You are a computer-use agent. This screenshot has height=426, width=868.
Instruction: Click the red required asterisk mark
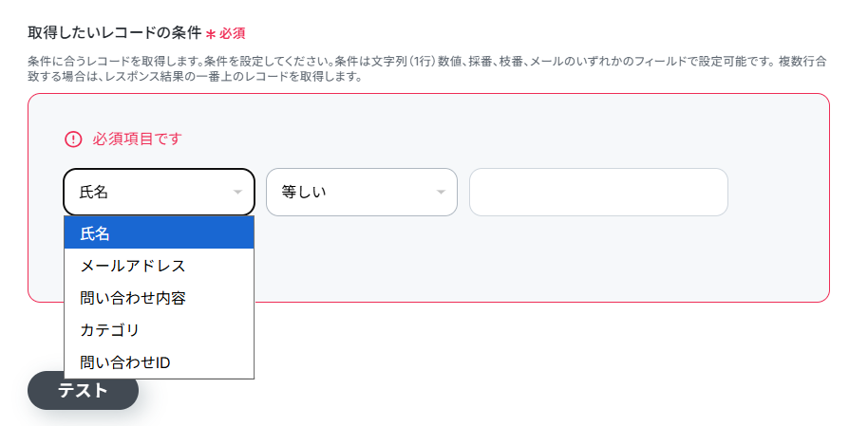pos(211,34)
